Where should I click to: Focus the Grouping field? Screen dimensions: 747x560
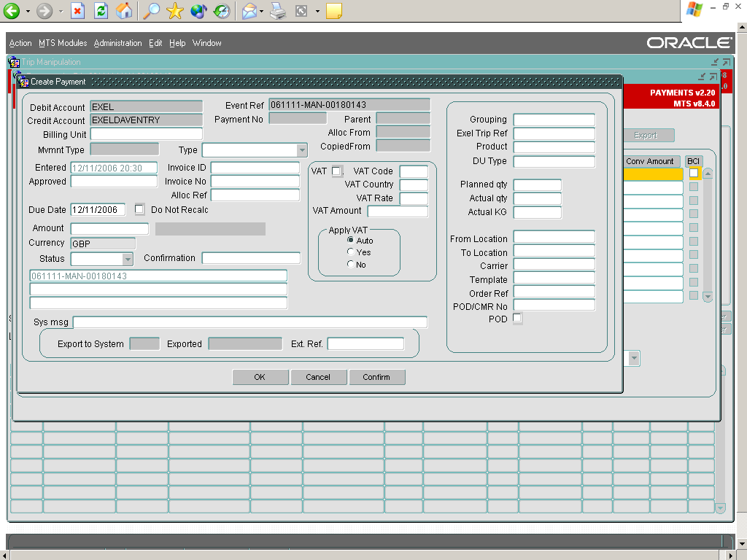click(554, 120)
